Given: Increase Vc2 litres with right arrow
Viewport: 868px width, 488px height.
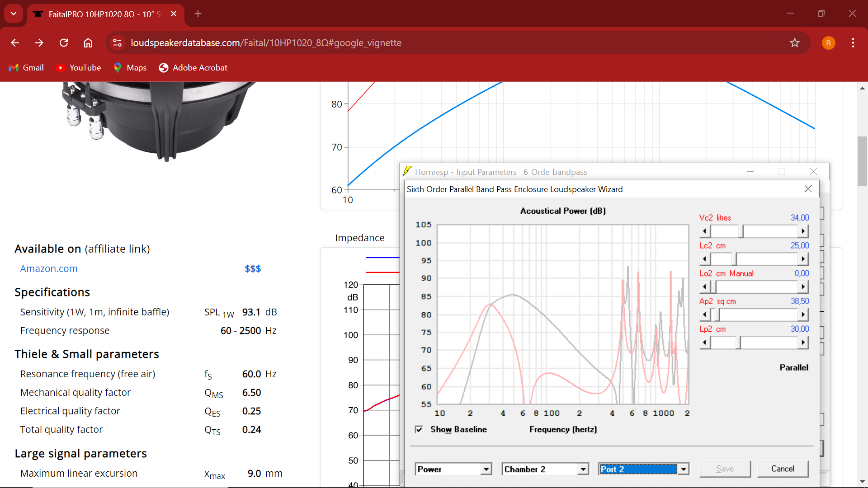Looking at the screenshot, I should tap(803, 231).
